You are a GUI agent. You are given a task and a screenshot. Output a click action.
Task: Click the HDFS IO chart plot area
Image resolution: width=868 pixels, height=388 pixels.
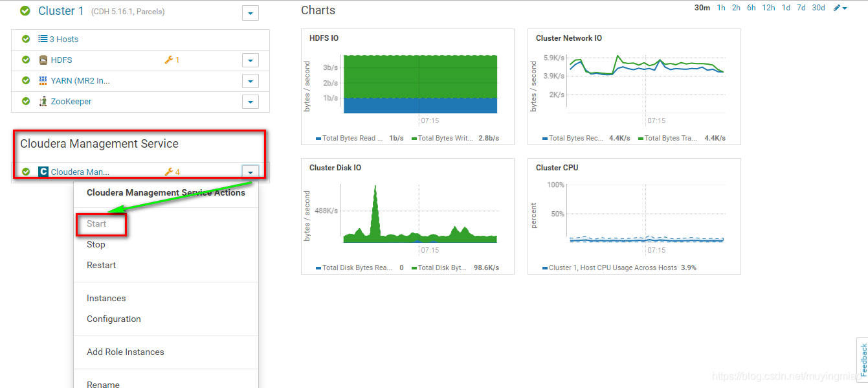click(420, 84)
